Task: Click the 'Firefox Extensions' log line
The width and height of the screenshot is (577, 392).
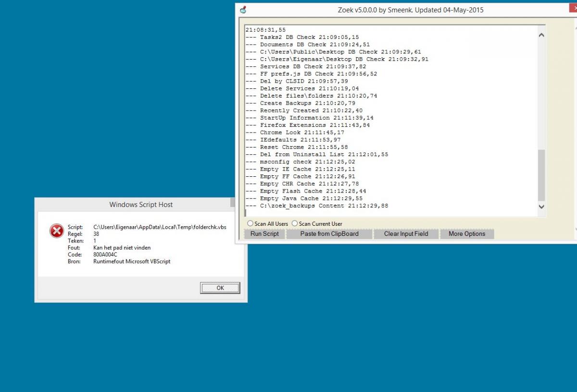Action: click(308, 125)
